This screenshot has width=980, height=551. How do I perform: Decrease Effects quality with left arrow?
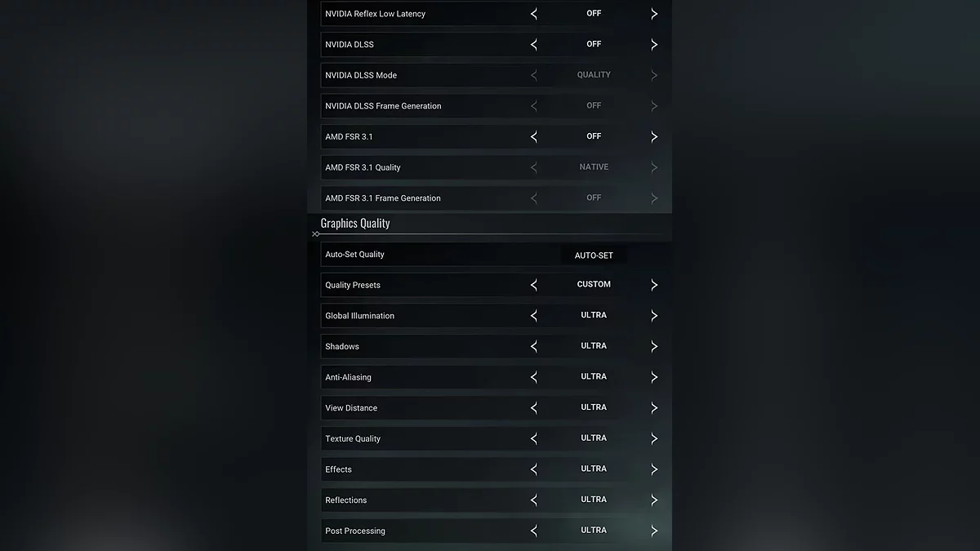[534, 469]
